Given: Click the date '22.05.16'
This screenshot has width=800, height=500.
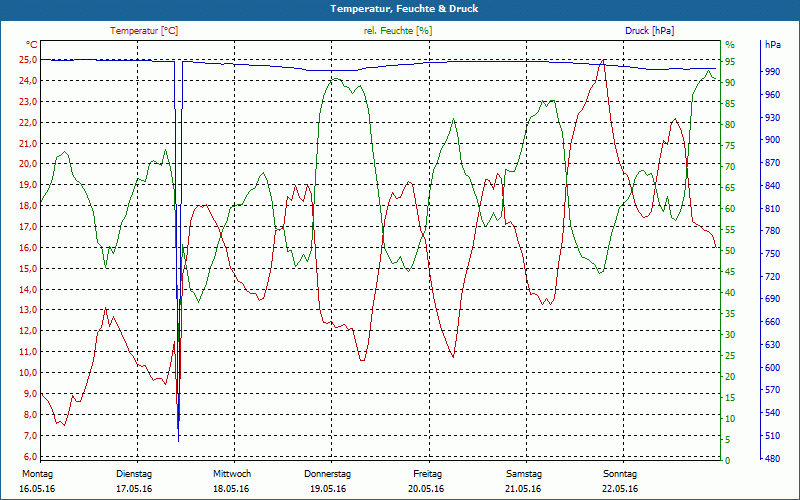Looking at the screenshot, I should point(620,489).
